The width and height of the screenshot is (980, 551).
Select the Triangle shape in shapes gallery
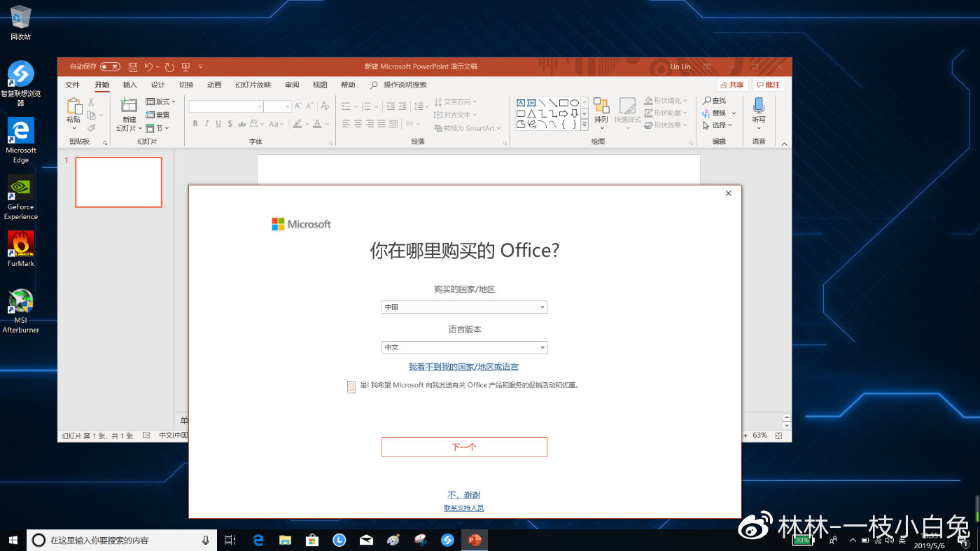(531, 113)
